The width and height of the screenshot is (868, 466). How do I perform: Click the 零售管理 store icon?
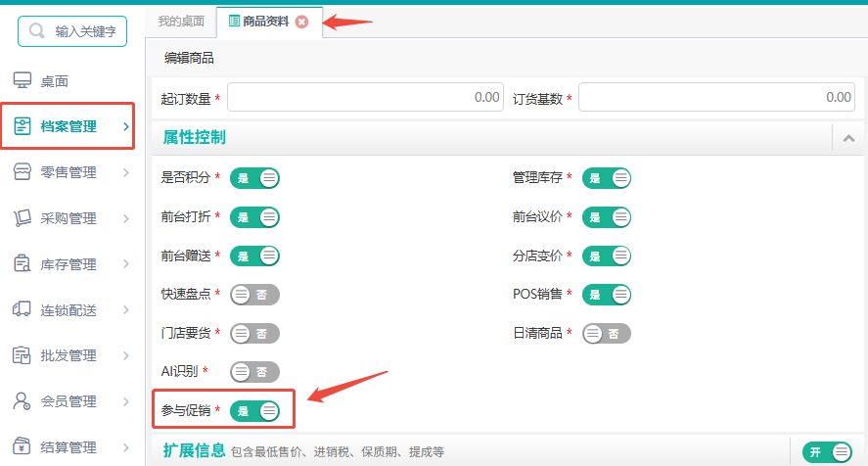pyautogui.click(x=23, y=172)
